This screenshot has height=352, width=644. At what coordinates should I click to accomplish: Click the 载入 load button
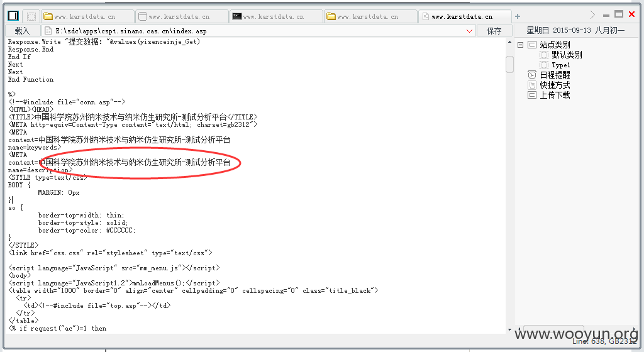tap(22, 31)
